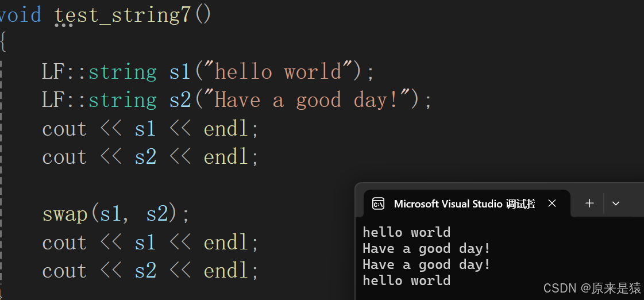Screen dimensions: 644x300
Task: Close the Microsoft Visual Studio console tab
Action: point(552,203)
